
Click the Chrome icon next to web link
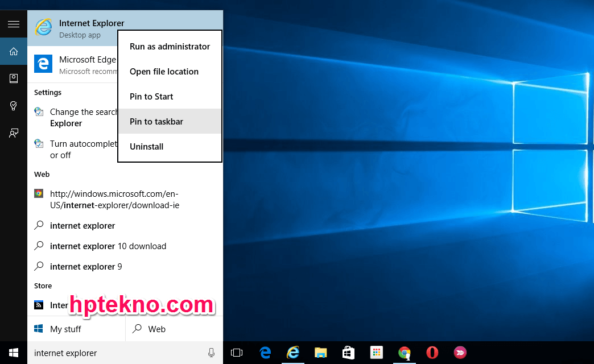click(x=39, y=193)
